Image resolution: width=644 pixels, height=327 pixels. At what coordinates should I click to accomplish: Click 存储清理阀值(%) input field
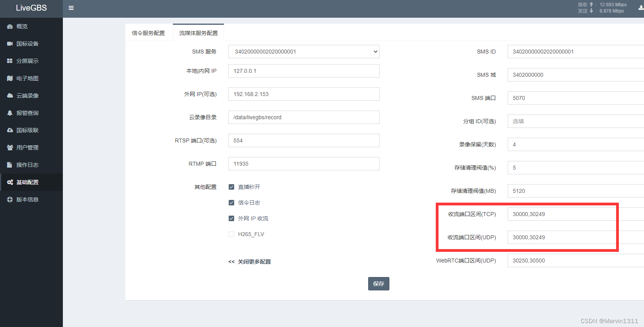(576, 168)
